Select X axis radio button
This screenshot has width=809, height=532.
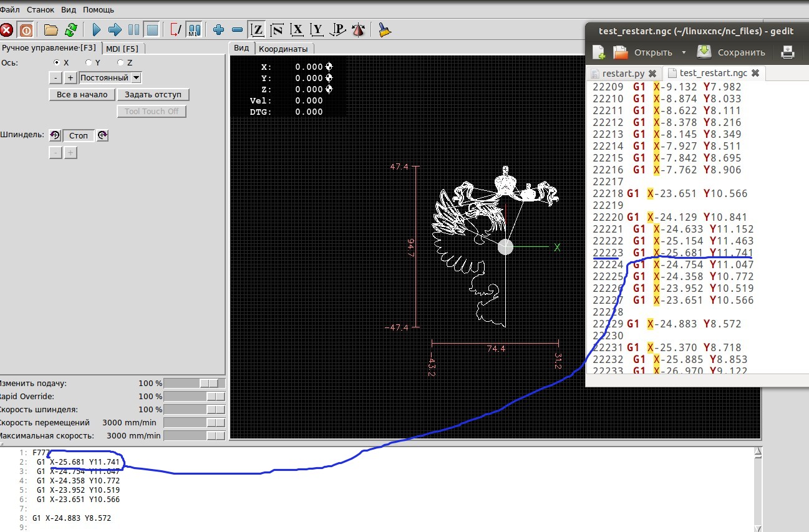pos(57,63)
